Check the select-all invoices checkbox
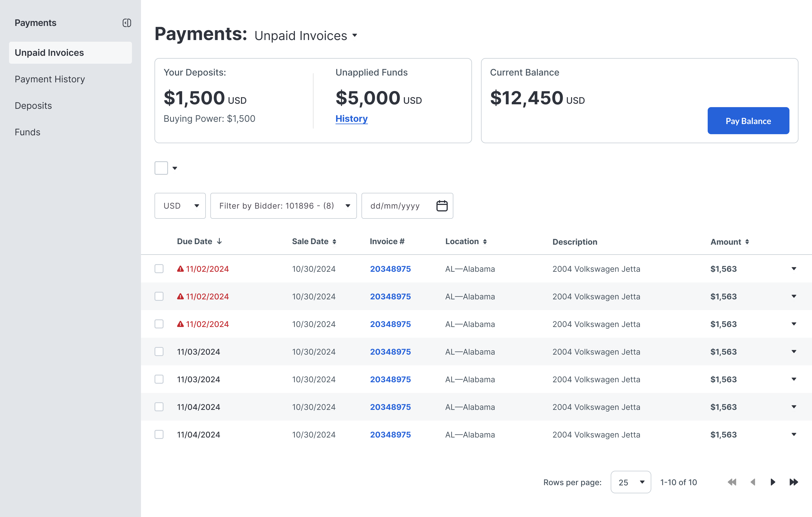The image size is (812, 517). (x=161, y=168)
